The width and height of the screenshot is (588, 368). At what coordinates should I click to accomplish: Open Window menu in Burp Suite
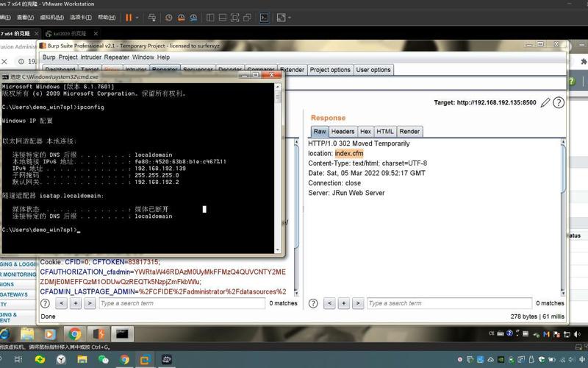[143, 57]
